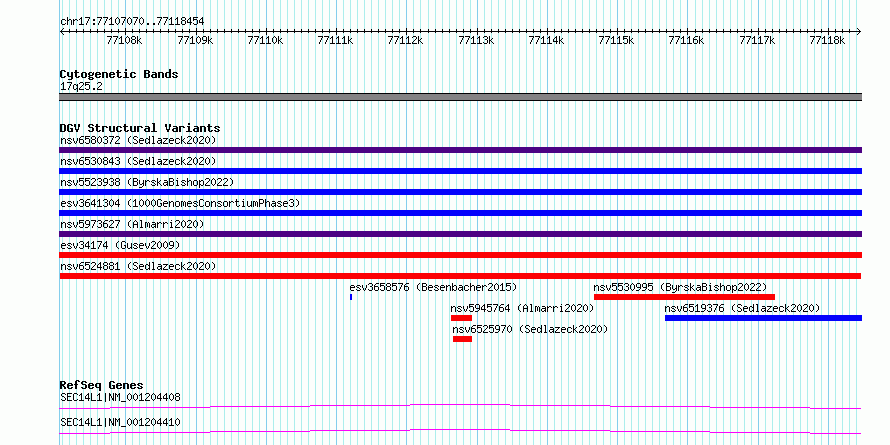890x445 pixels.
Task: Click esv3641304 (1000GenomesConsortiumPhase3) label
Action: pos(180,203)
